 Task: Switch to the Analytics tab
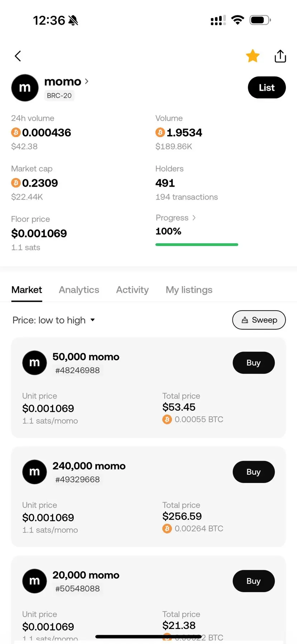click(x=79, y=290)
